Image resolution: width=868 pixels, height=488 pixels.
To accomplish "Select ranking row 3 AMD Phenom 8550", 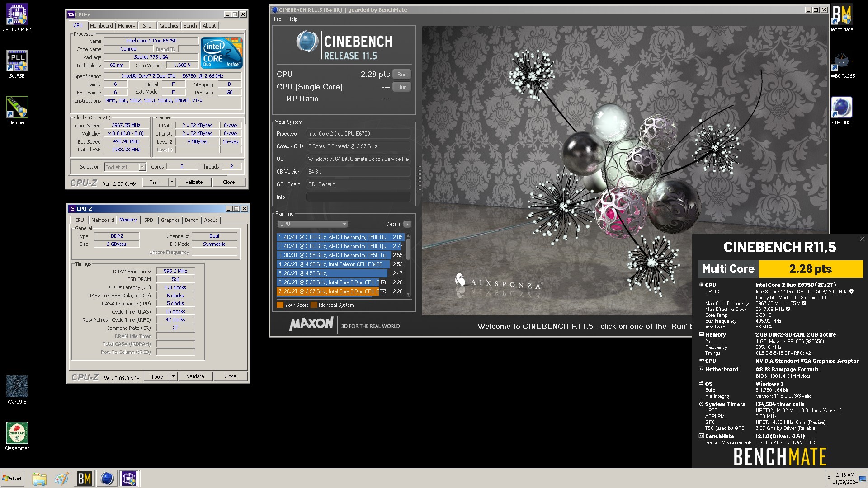I will [340, 255].
